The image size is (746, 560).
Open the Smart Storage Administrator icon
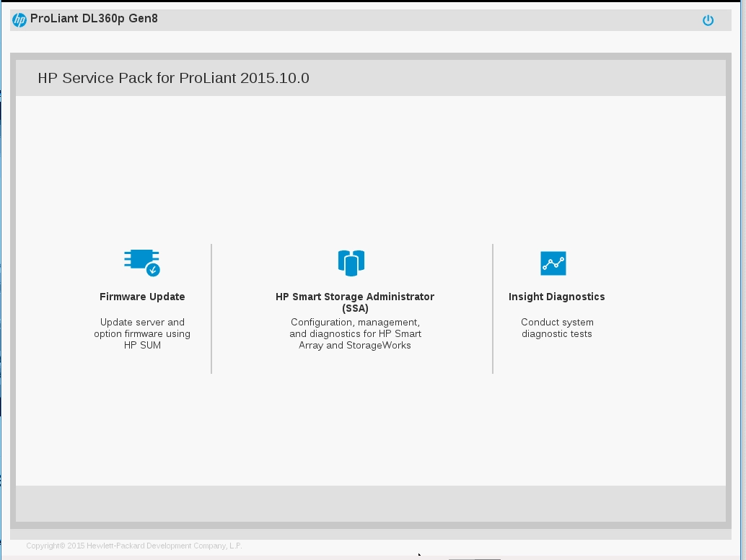pyautogui.click(x=351, y=263)
